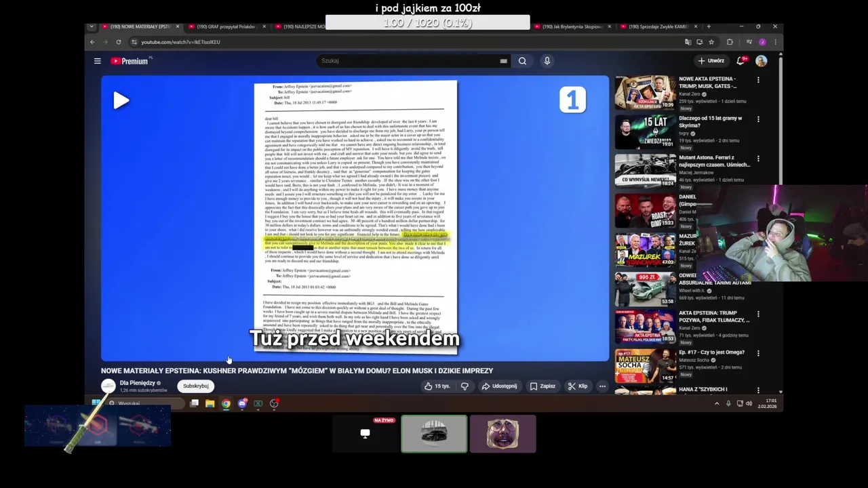Open the YouTube account avatar menu
The width and height of the screenshot is (868, 488).
coord(762,61)
